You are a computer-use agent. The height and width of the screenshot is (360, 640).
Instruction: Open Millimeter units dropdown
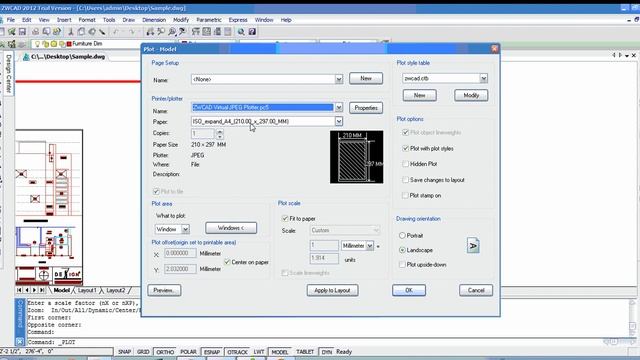[369, 246]
